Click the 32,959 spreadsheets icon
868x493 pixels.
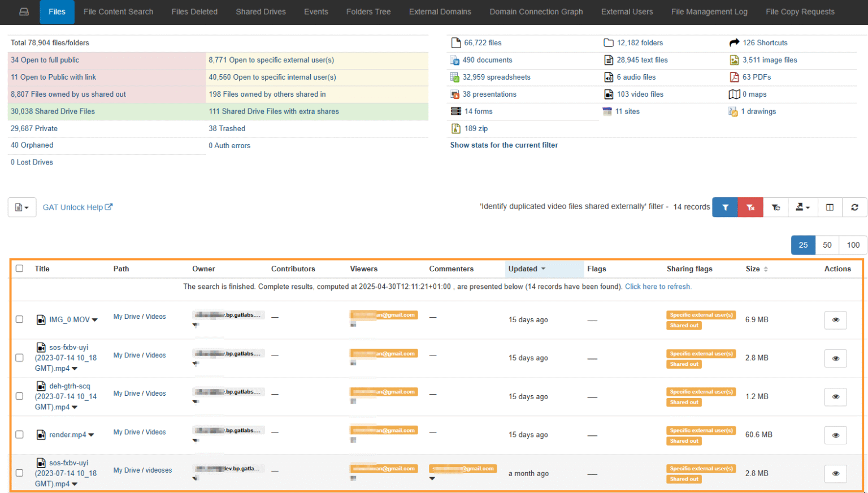[454, 77]
